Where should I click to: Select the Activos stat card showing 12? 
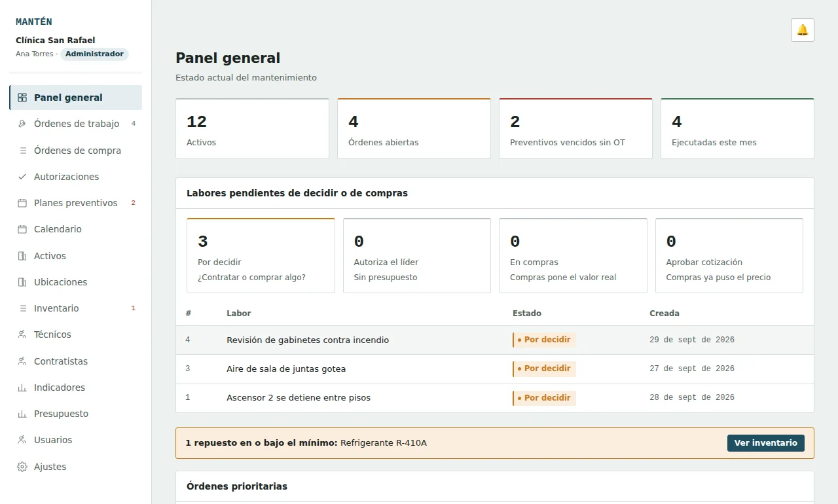tap(252, 128)
